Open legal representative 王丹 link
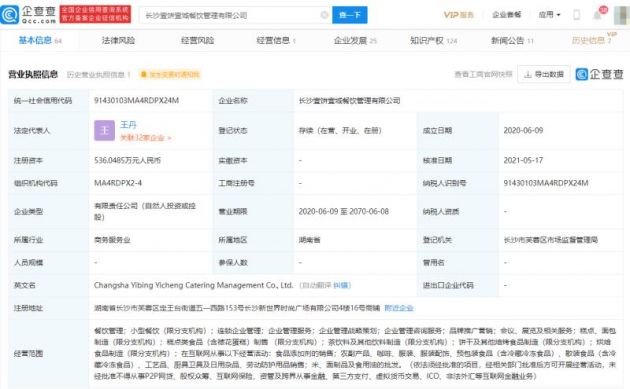630x389 pixels. click(x=128, y=125)
